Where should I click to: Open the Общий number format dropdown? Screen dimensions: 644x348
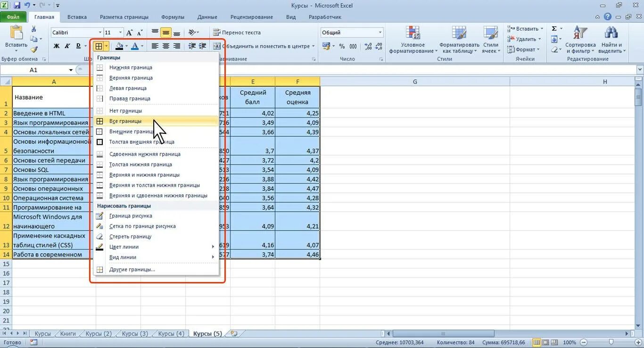coord(380,33)
